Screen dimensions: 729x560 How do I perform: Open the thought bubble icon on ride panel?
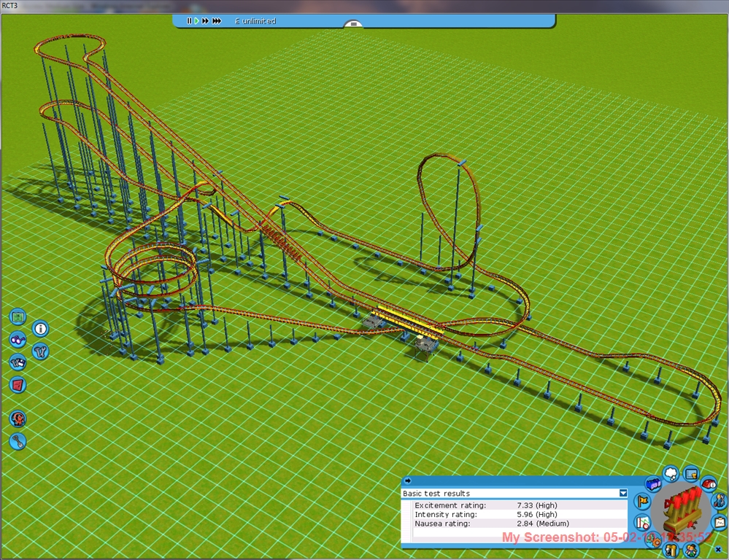(671, 474)
